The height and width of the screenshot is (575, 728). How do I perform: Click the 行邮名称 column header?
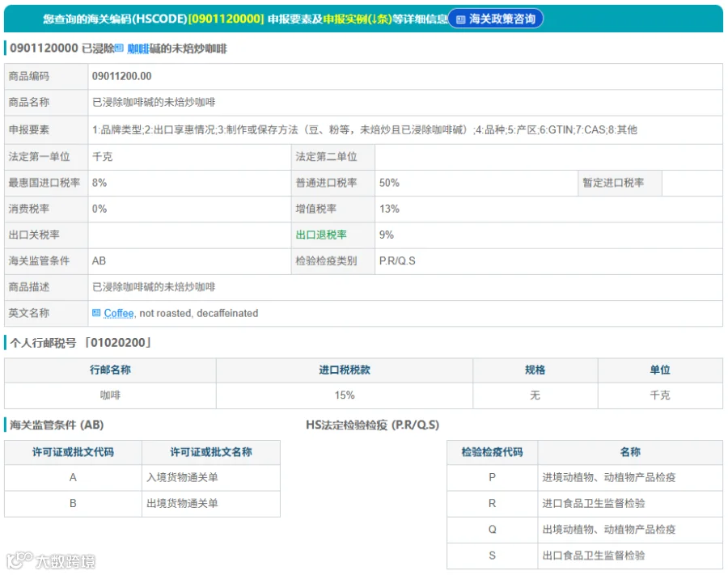[111, 370]
